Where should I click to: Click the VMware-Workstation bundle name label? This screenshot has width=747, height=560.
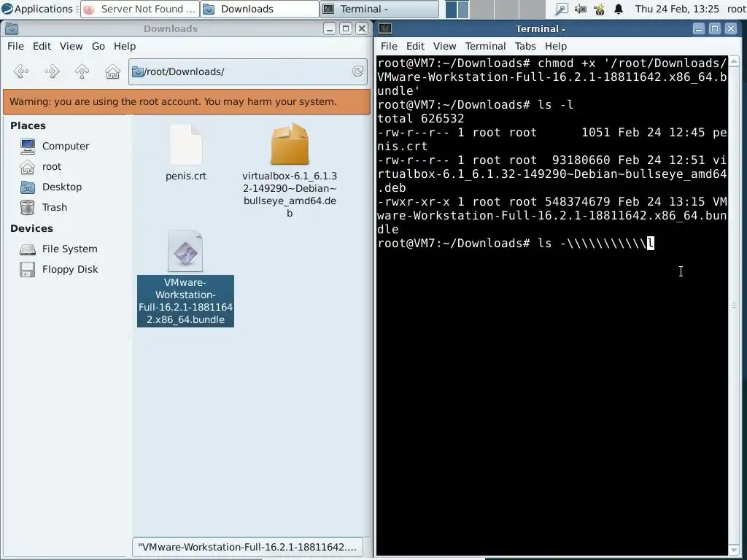pyautogui.click(x=185, y=301)
